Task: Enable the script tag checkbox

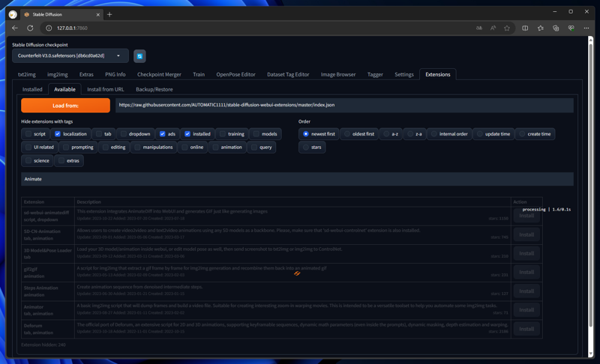Action: 28,134
